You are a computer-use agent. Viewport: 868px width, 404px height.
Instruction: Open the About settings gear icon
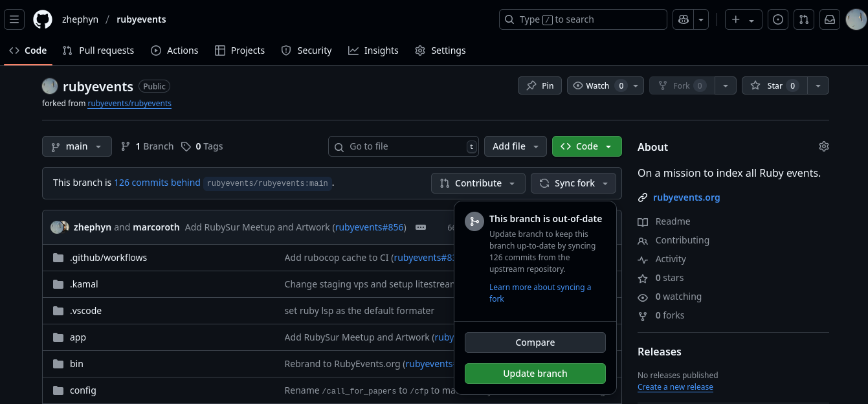click(823, 146)
